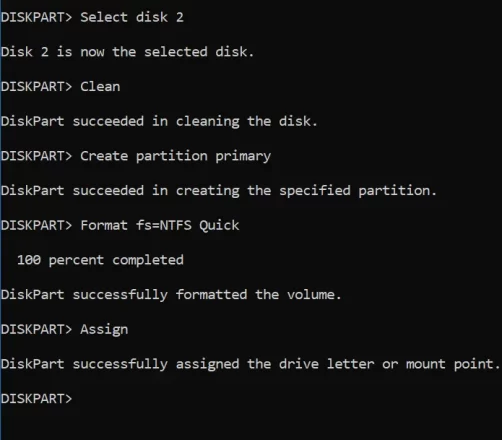Click 'Create partition primary' command text
This screenshot has width=502, height=440.
click(x=176, y=157)
